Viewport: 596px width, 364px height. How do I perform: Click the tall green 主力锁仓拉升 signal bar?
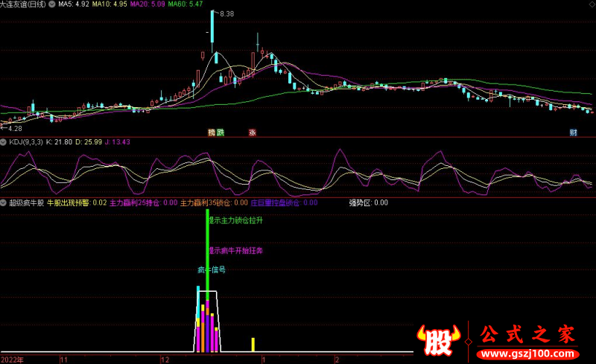tap(207, 253)
